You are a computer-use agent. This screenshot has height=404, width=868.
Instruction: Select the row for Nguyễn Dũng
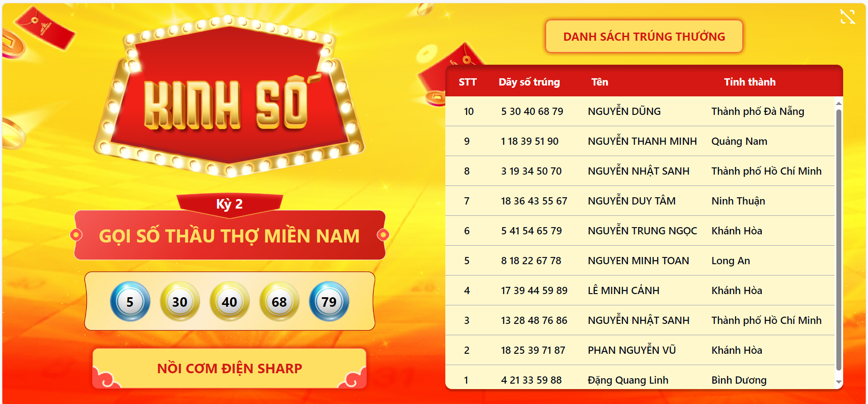click(640, 111)
